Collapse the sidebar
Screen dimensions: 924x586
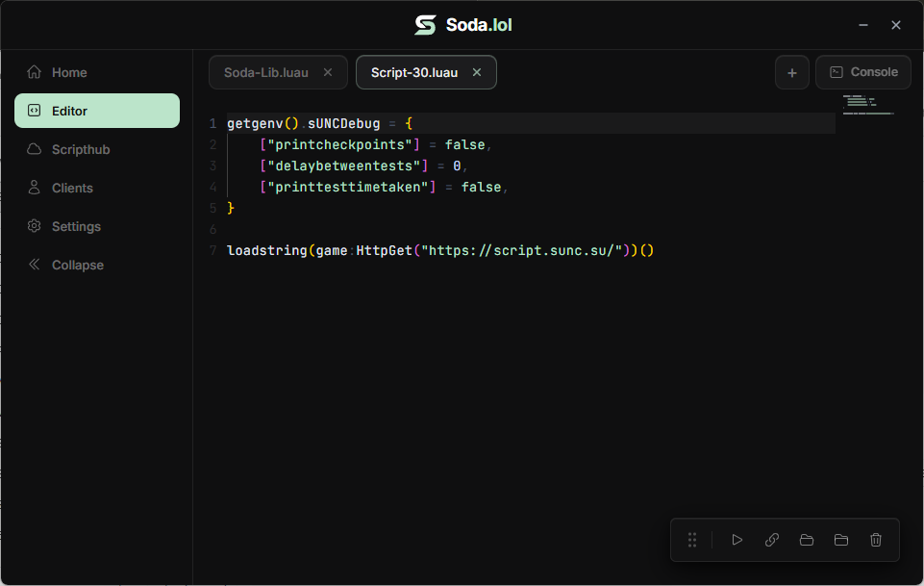pos(97,266)
